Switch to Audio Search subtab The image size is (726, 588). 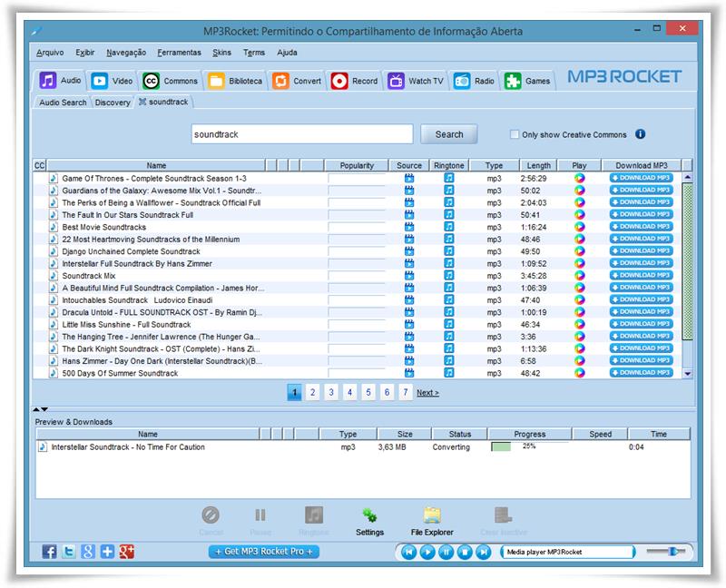pos(63,103)
